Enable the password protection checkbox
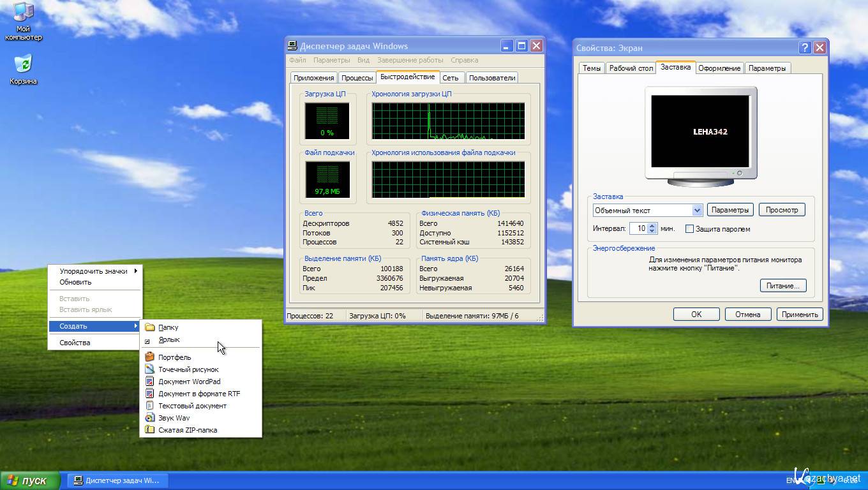 (x=689, y=229)
